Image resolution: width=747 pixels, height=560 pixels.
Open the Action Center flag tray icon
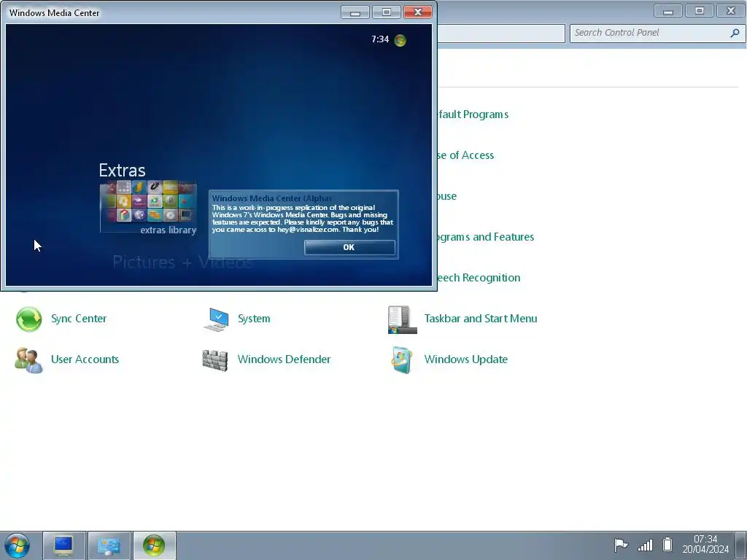pyautogui.click(x=621, y=545)
